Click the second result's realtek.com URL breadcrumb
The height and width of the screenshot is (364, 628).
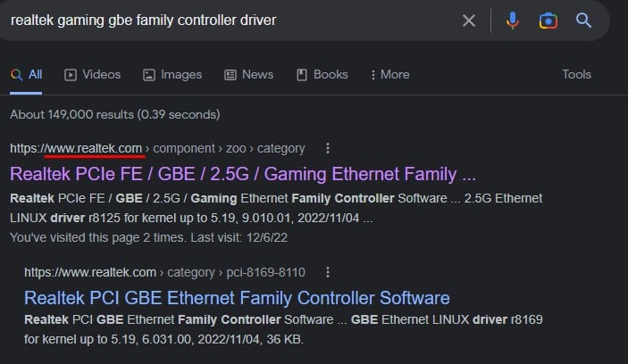(x=90, y=272)
